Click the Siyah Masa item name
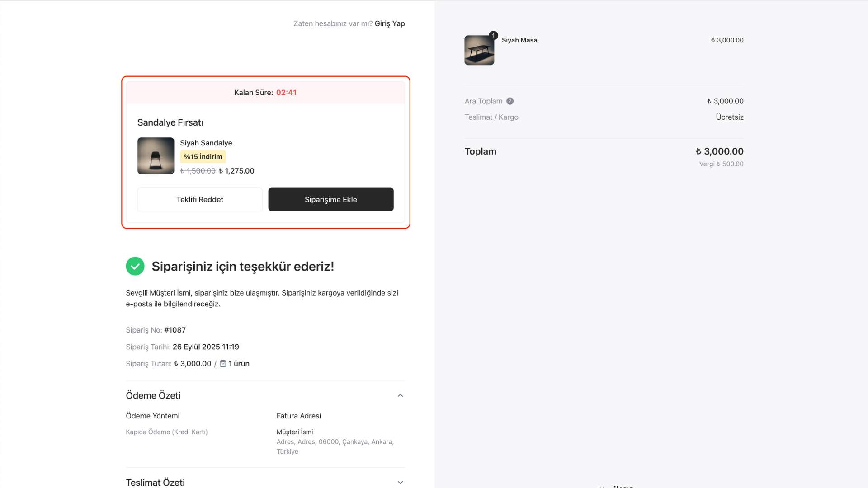 pos(519,40)
